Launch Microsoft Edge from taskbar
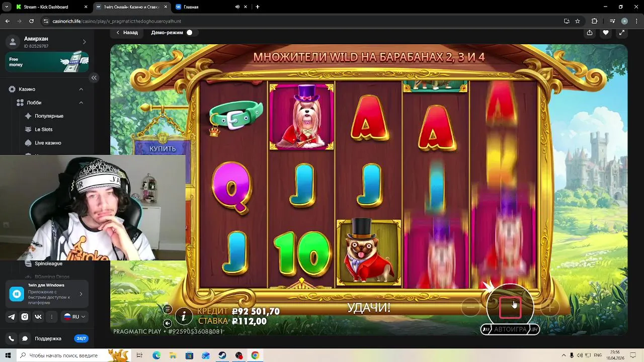The width and height of the screenshot is (644, 362). (156, 355)
